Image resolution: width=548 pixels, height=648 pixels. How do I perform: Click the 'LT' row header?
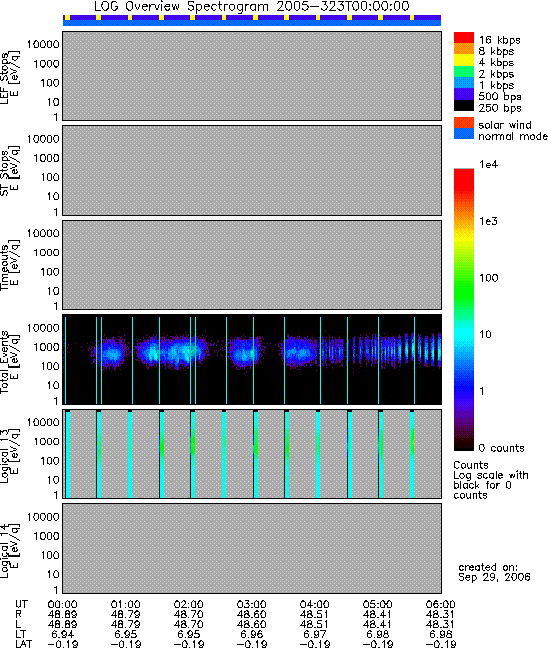click(20, 634)
